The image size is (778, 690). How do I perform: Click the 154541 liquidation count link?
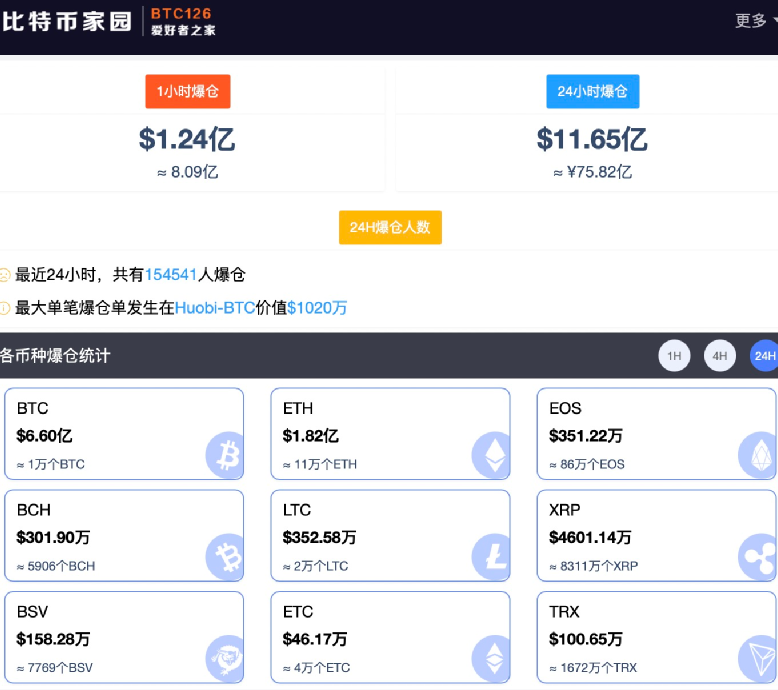(171, 274)
